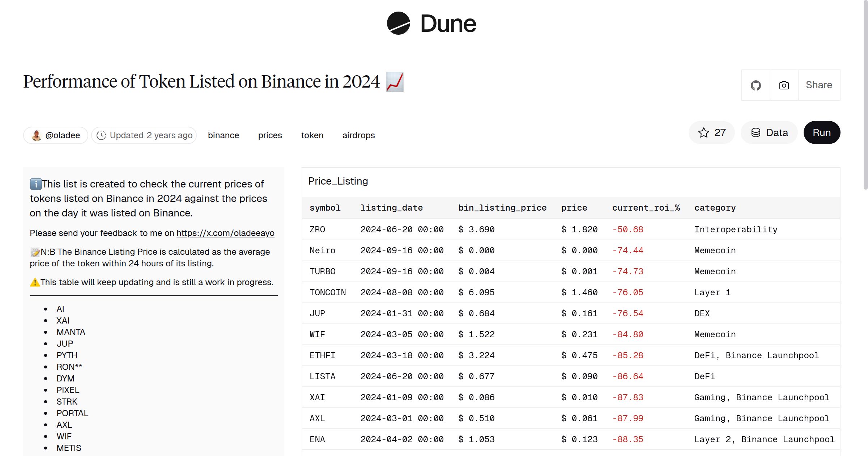The height and width of the screenshot is (456, 868).
Task: Sort table by current_roi_% header
Action: (x=646, y=208)
